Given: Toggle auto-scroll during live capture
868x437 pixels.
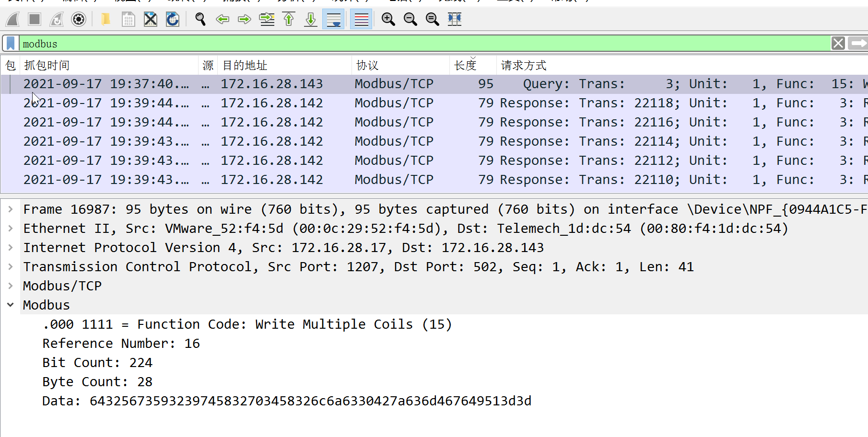Looking at the screenshot, I should tap(333, 19).
